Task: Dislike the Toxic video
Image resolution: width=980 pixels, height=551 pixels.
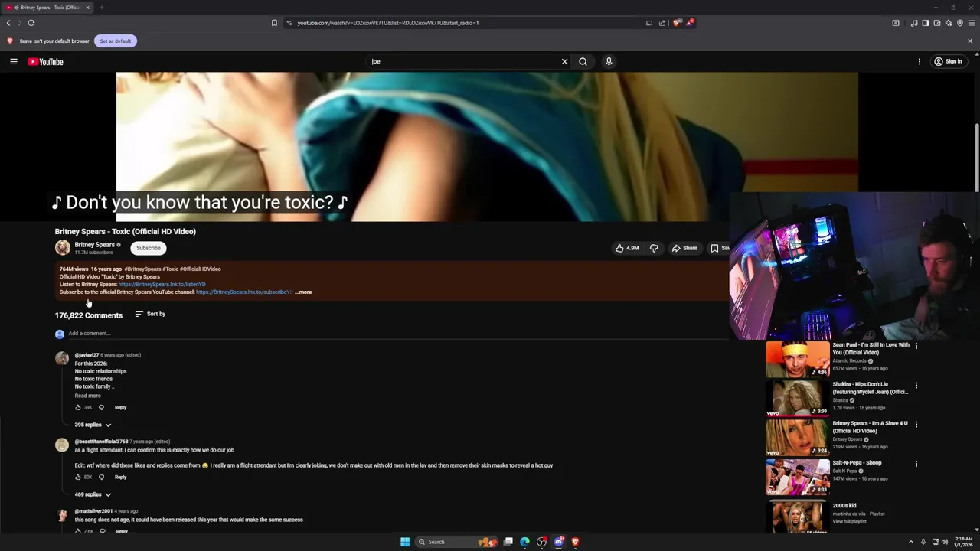Action: [654, 248]
